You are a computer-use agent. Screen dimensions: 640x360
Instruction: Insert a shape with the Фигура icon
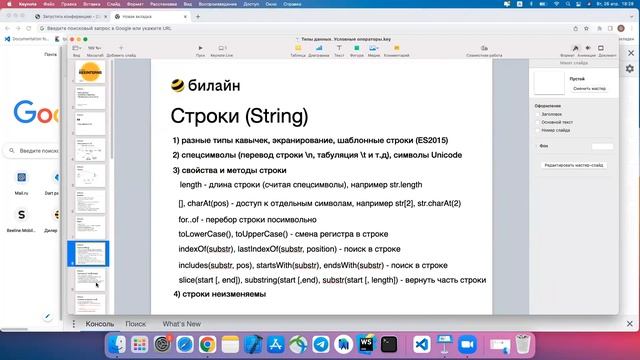356,48
